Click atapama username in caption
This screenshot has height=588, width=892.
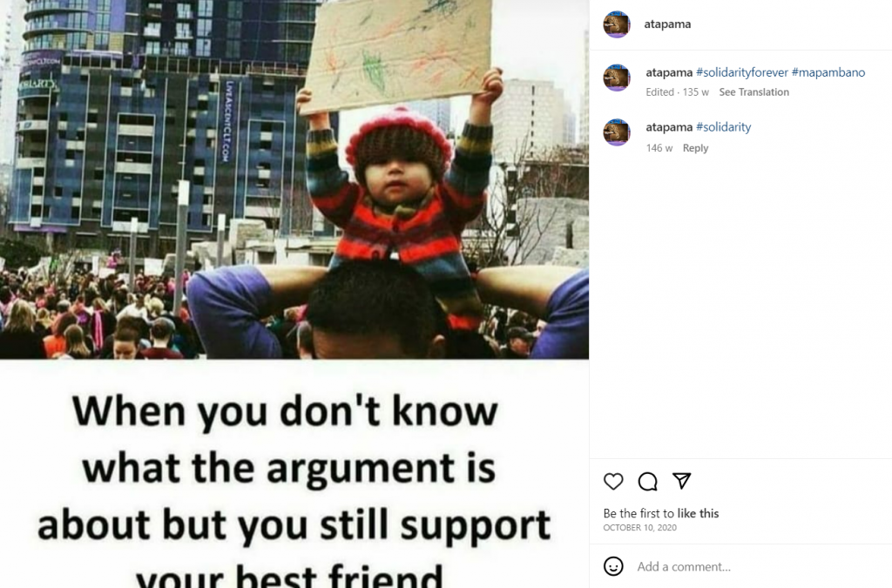coord(669,72)
